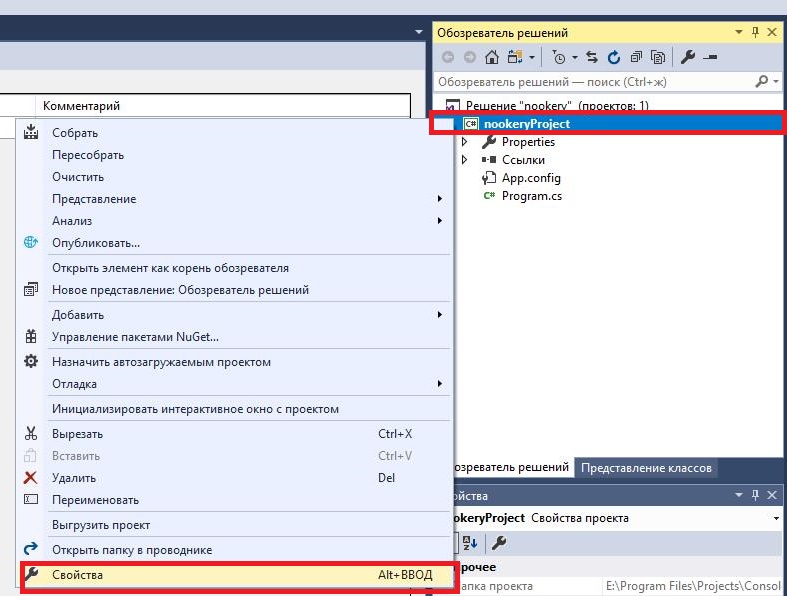Open the Properties panel object dropdown
Image resolution: width=787 pixels, height=596 pixels.
(x=776, y=518)
